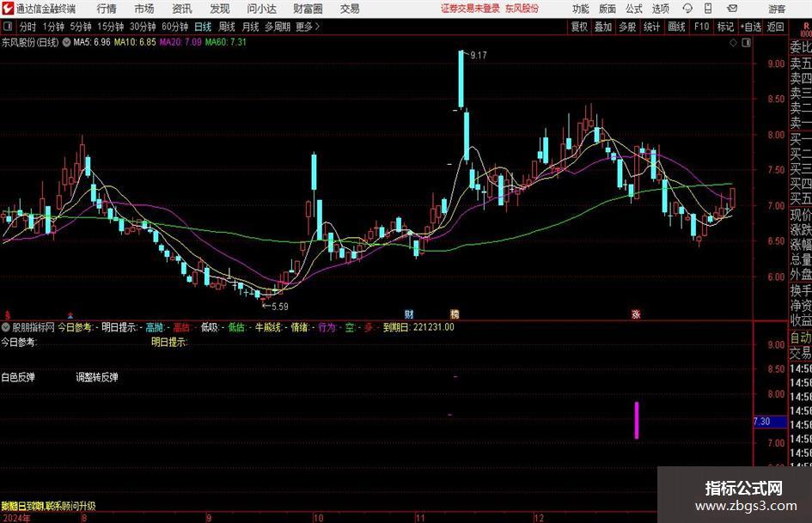Click the 9.17 high price label
The image size is (812, 523).
(479, 56)
